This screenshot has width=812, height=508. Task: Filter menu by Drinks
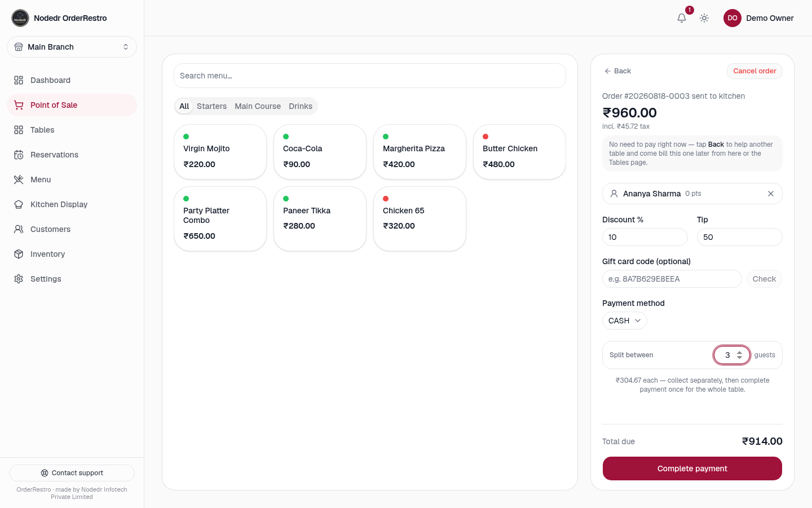[x=301, y=106]
